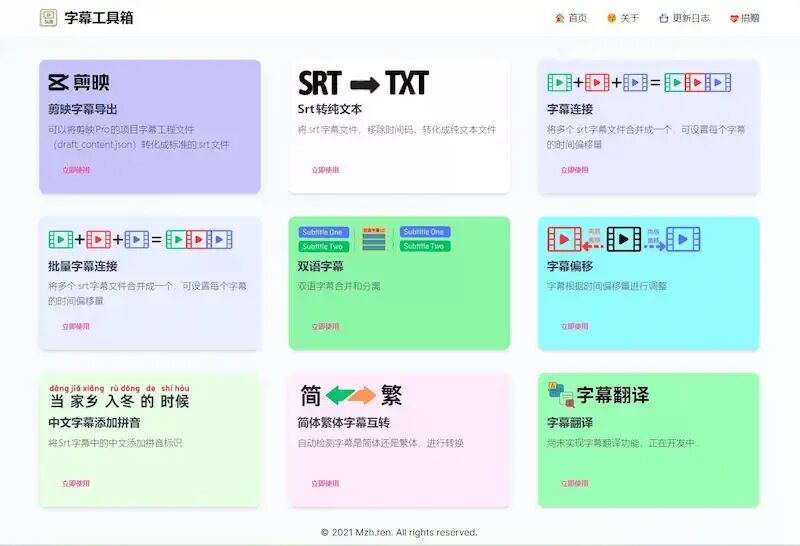The image size is (800, 546).
Task: Click 立即使用 in 批量字幕连接 card
Action: [76, 326]
